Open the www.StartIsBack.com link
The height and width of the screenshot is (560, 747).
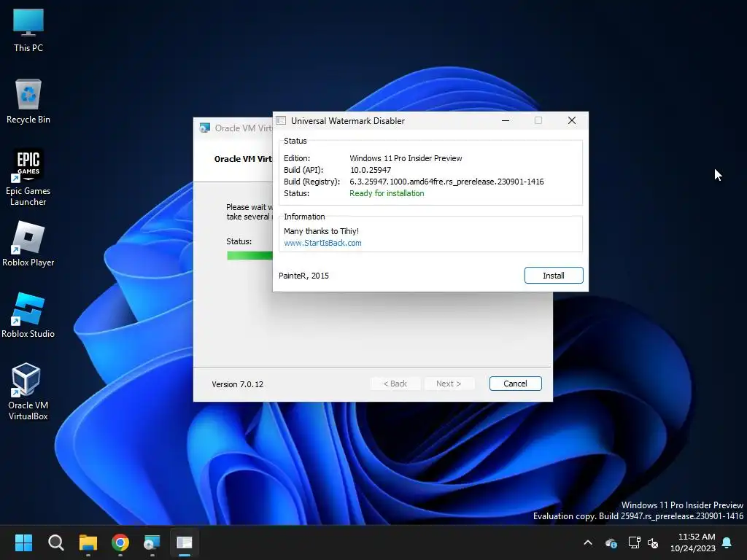[322, 243]
